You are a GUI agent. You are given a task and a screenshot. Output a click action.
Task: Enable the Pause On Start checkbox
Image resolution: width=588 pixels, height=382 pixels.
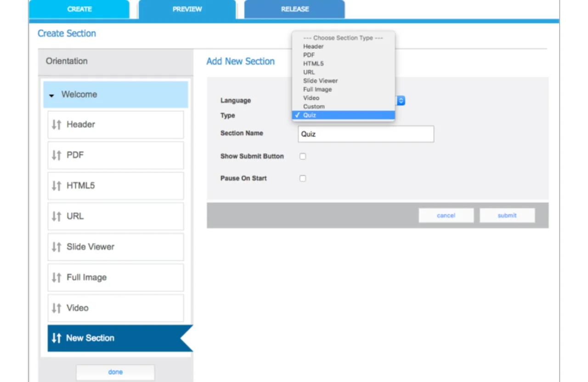(303, 178)
